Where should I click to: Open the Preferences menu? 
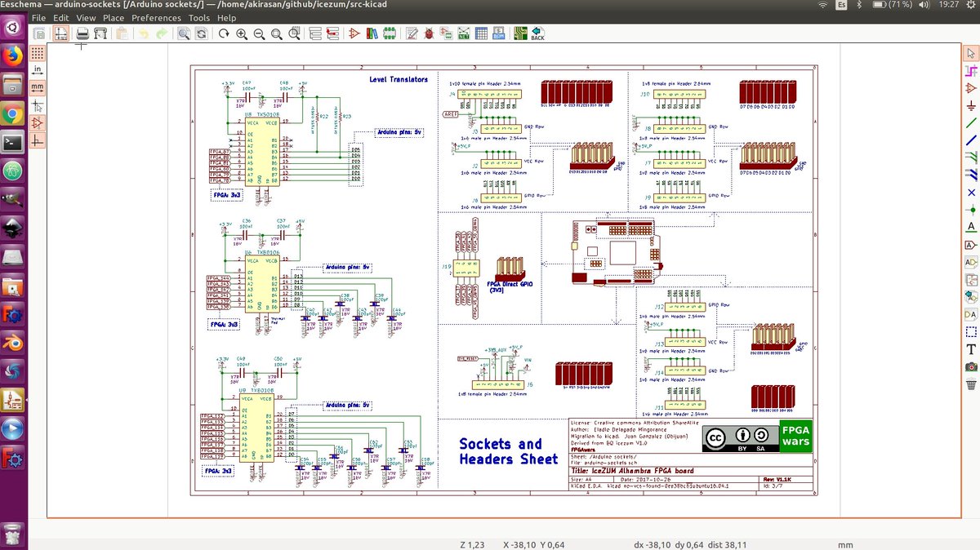coord(156,17)
